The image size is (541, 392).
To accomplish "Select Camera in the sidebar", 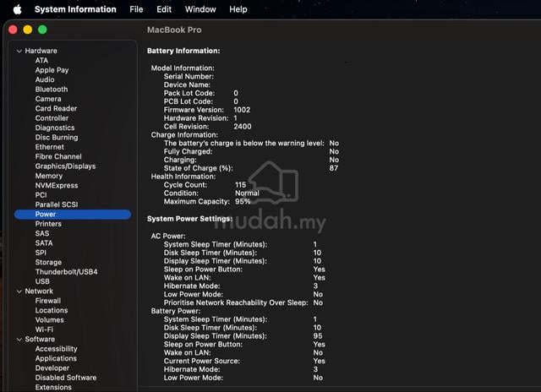I will [x=48, y=99].
